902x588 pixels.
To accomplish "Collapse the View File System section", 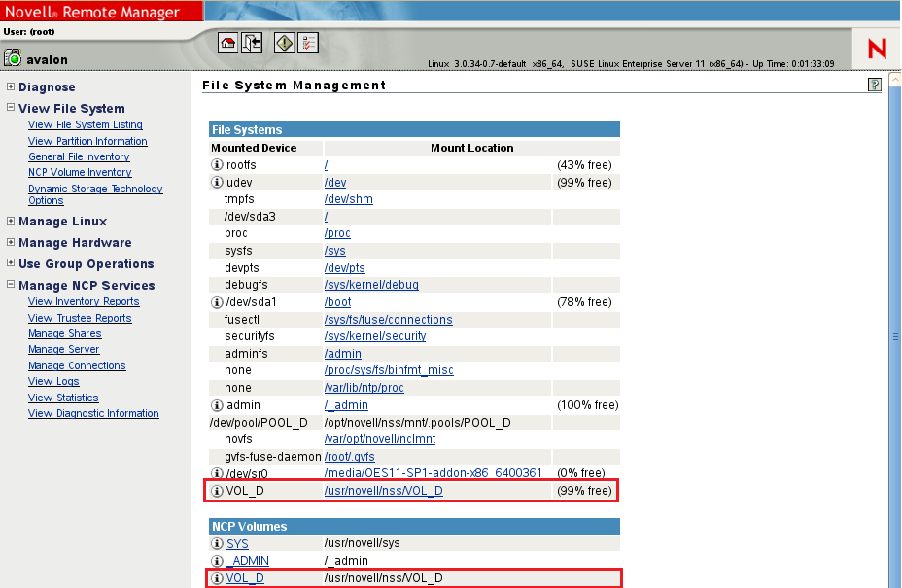I will [11, 107].
